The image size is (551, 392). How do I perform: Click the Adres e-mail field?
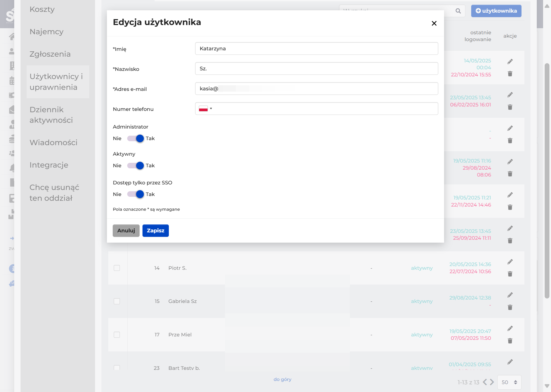click(x=317, y=89)
